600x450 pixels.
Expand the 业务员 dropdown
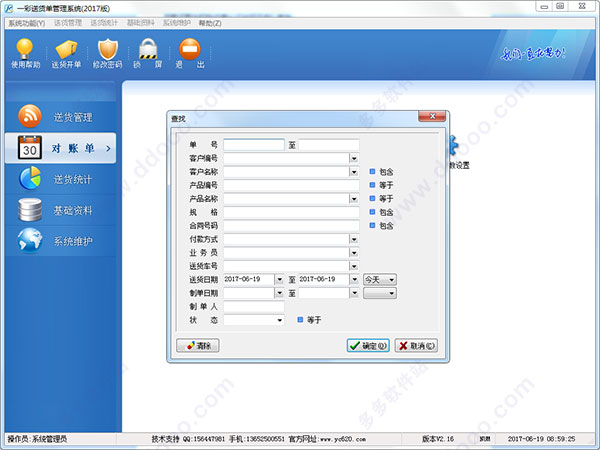click(x=354, y=253)
